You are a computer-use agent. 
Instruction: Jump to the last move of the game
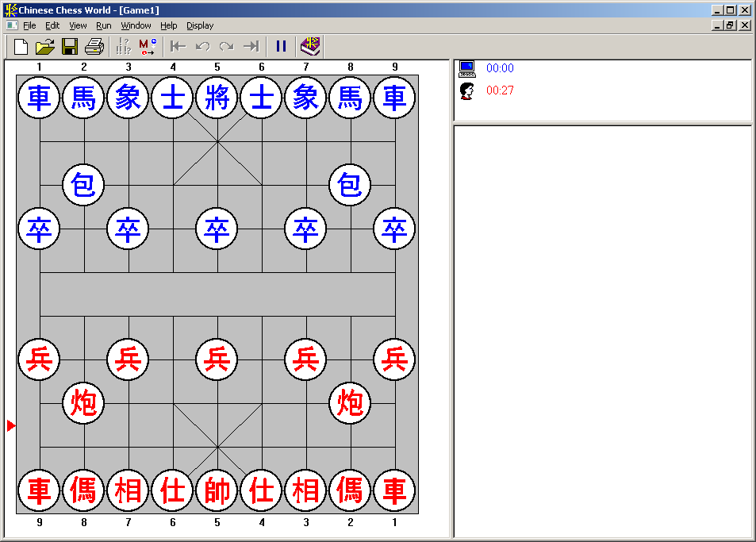pos(251,47)
